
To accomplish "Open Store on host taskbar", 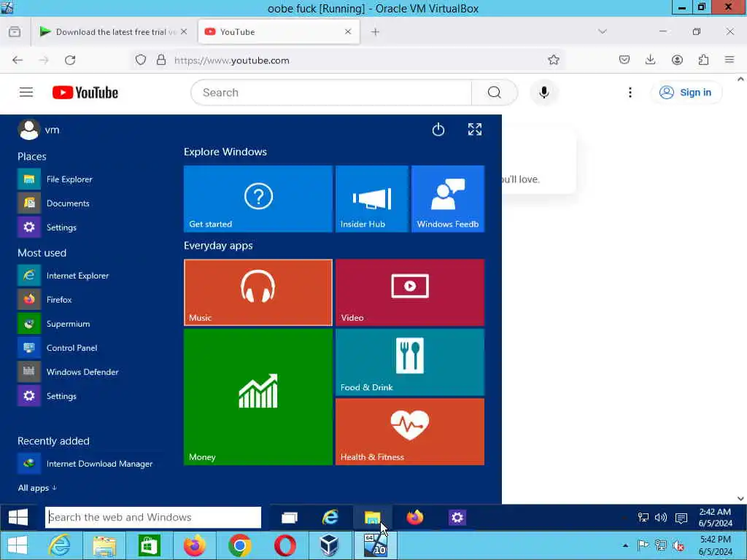I will [x=149, y=545].
